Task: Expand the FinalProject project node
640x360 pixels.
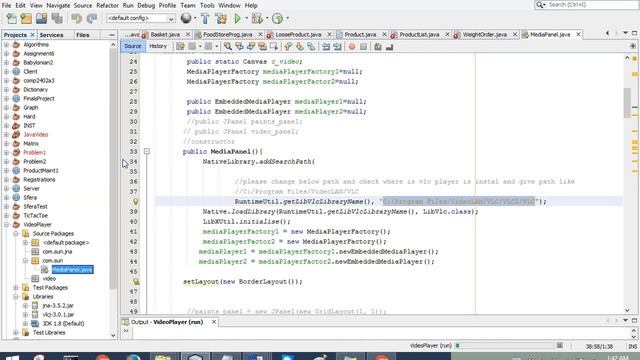Action: (6, 98)
